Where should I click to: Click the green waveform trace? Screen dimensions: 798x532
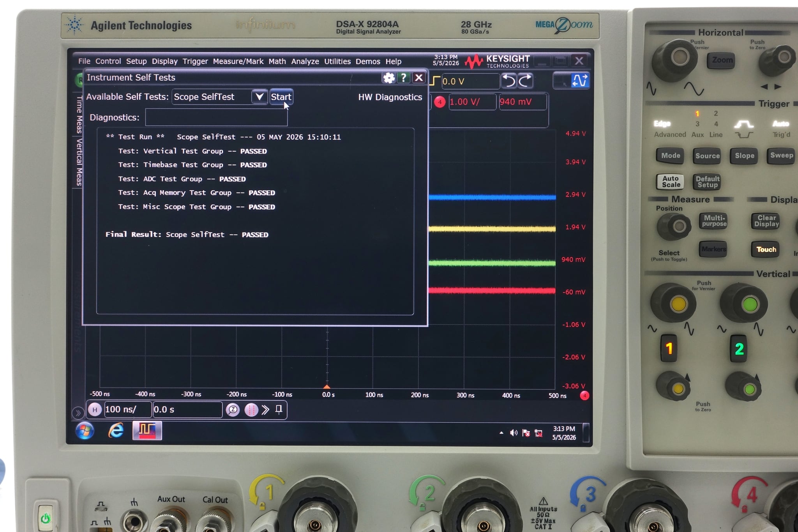tap(492, 263)
